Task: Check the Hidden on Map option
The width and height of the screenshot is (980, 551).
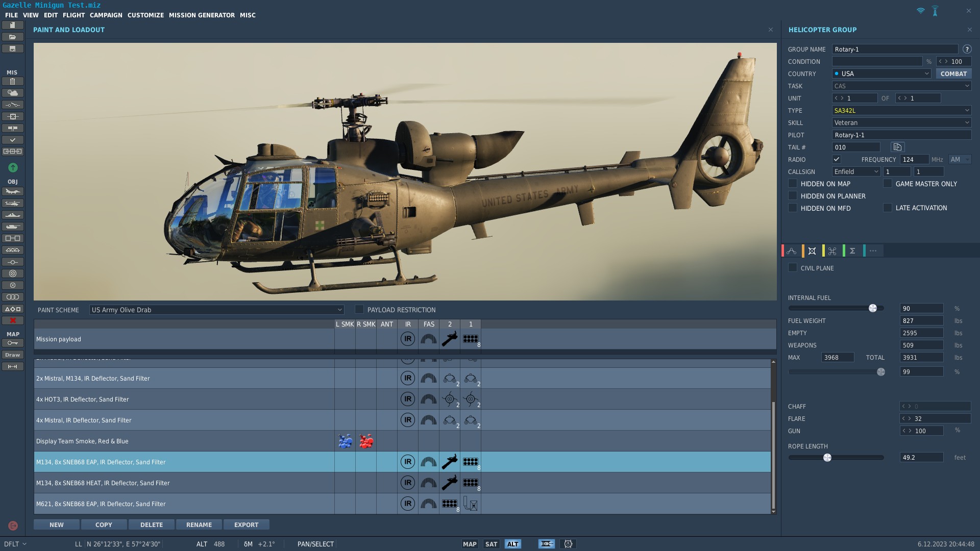Action: pos(793,184)
